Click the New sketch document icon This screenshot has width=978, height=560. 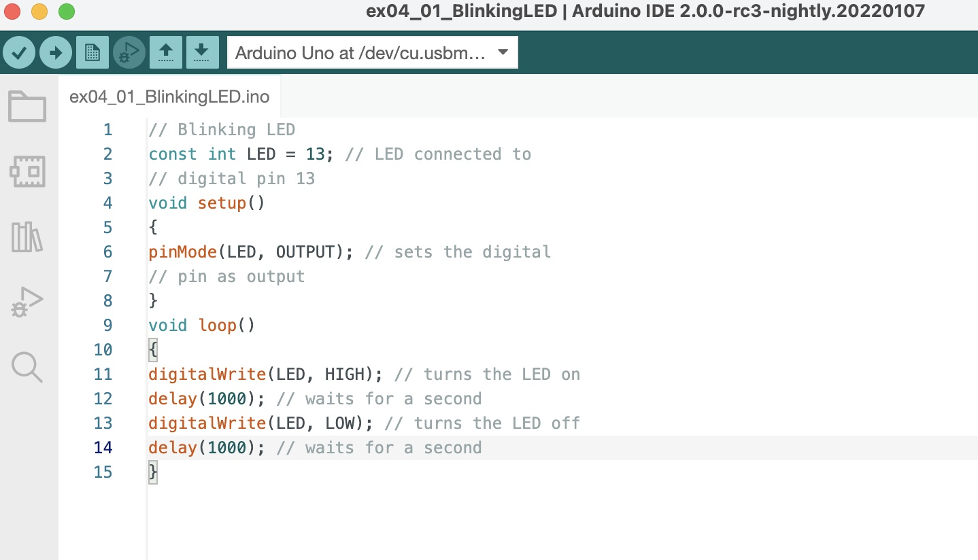pos(92,52)
